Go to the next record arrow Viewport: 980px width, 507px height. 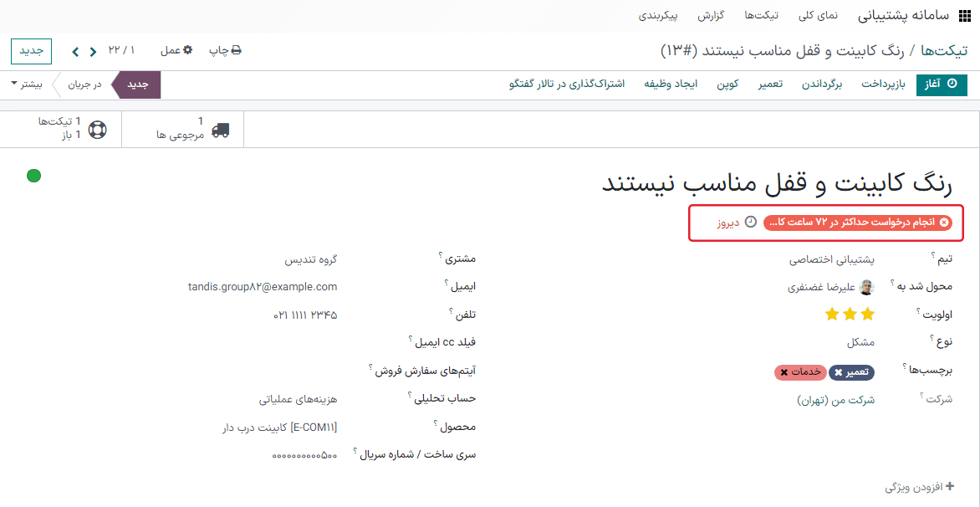[76, 51]
